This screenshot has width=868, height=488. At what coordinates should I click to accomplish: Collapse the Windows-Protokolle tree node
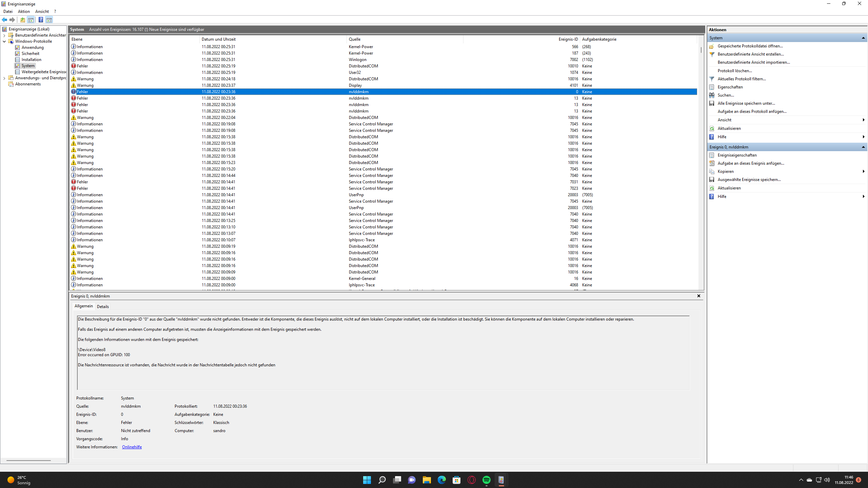(x=4, y=41)
